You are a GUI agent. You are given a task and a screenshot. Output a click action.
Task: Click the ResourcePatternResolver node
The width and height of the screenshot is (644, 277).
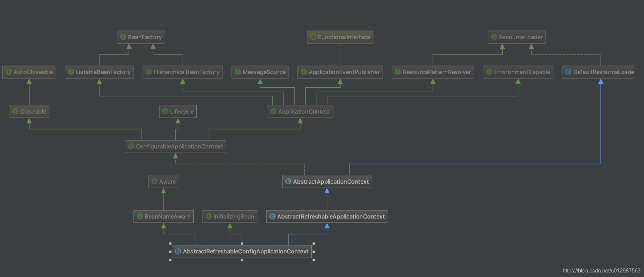point(433,72)
